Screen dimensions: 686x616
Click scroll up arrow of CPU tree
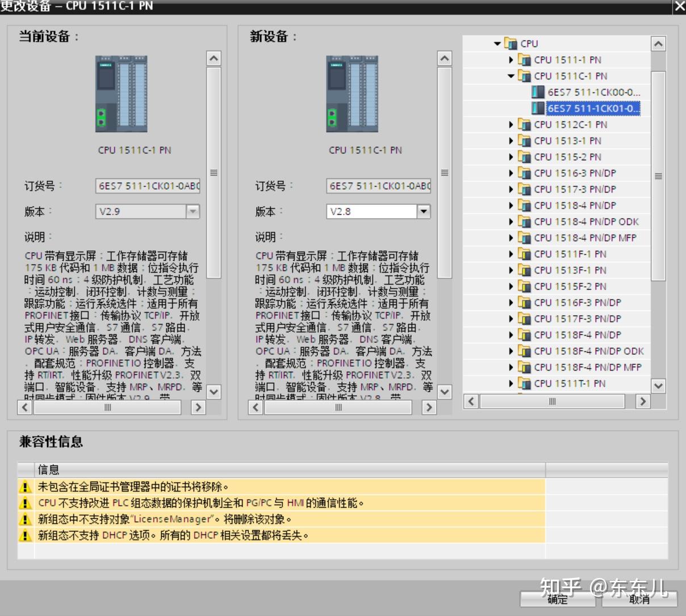click(658, 44)
